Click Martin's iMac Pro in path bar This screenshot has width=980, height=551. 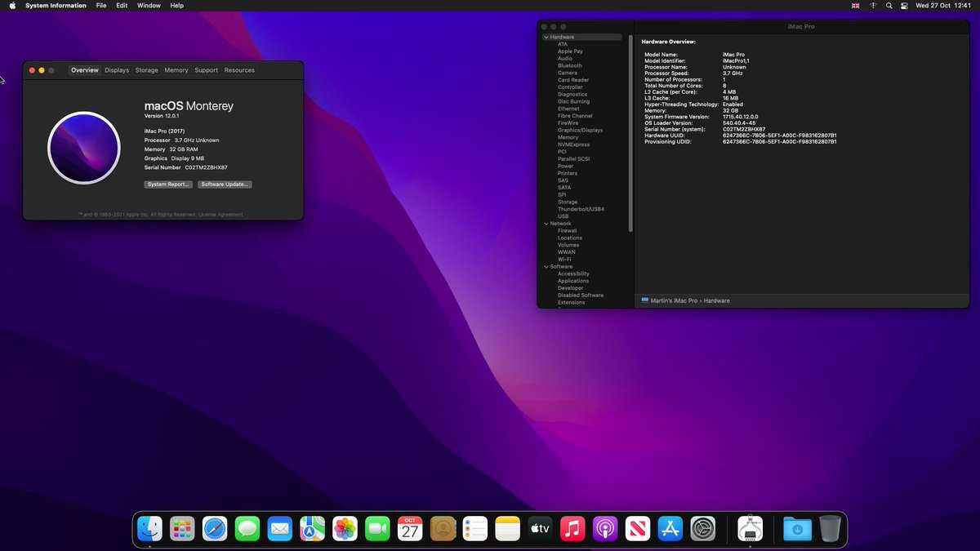[674, 300]
